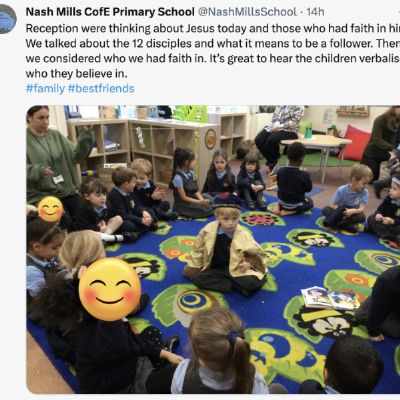Click the red ladybird design on the carpet

pos(261,219)
